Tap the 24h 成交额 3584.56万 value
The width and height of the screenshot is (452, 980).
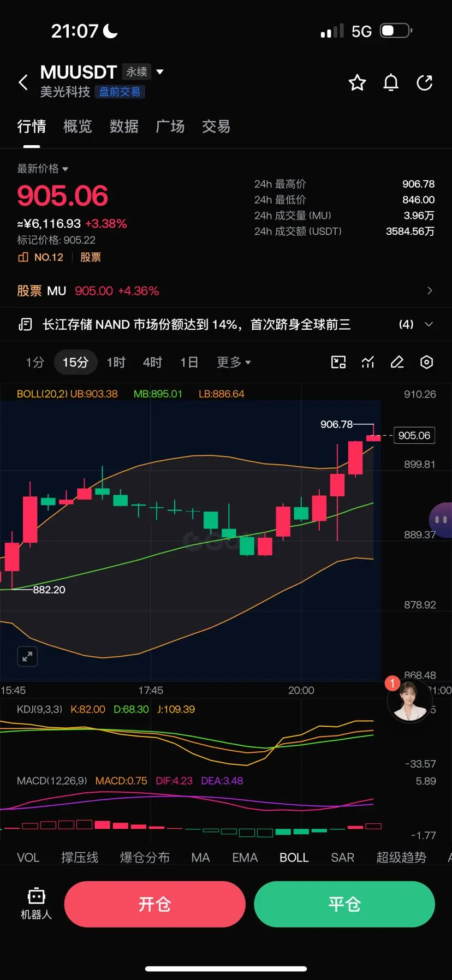(411, 231)
